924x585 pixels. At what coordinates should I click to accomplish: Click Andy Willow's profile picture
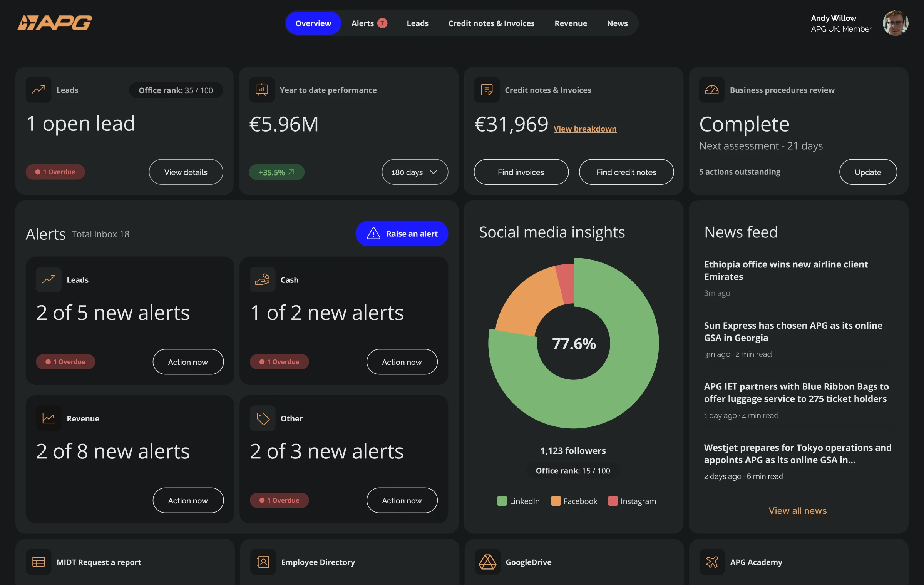pyautogui.click(x=896, y=23)
